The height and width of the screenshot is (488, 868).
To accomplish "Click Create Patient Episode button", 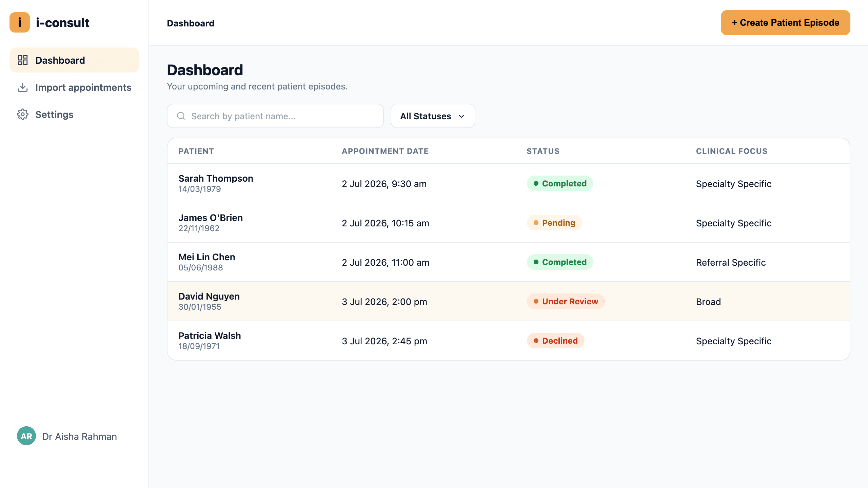I will click(785, 23).
